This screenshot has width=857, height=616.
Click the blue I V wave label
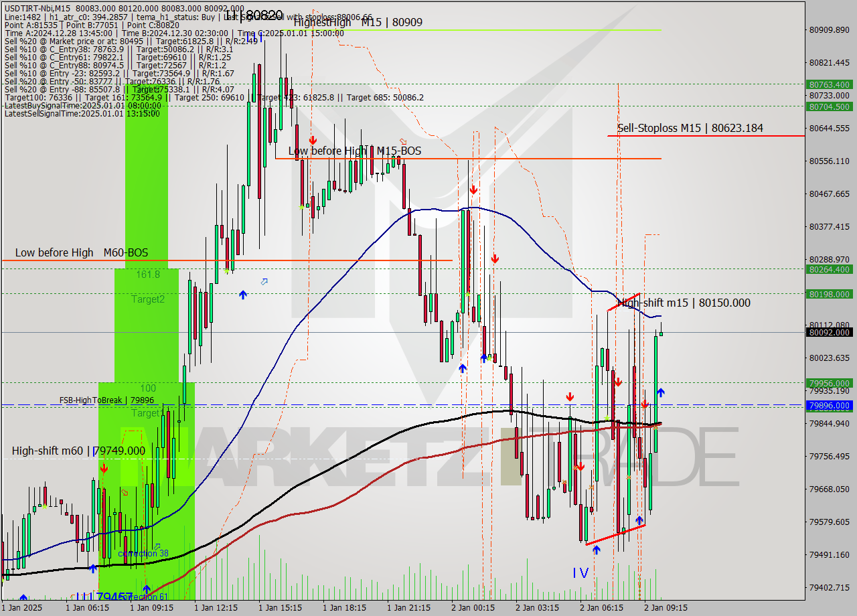pos(580,573)
